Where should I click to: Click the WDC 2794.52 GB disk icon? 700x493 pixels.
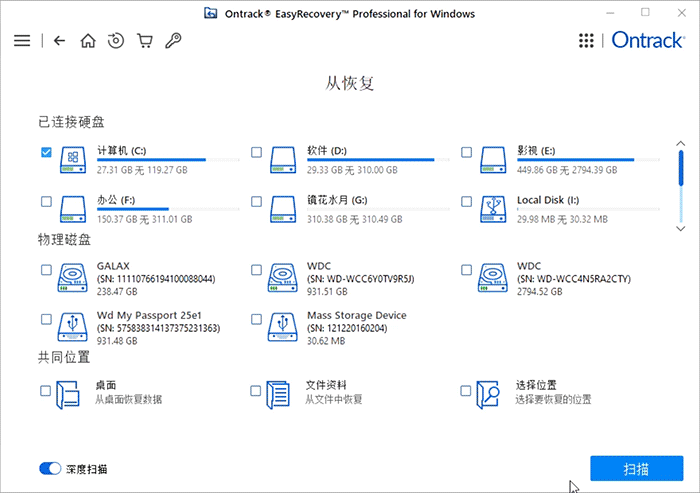click(x=492, y=278)
